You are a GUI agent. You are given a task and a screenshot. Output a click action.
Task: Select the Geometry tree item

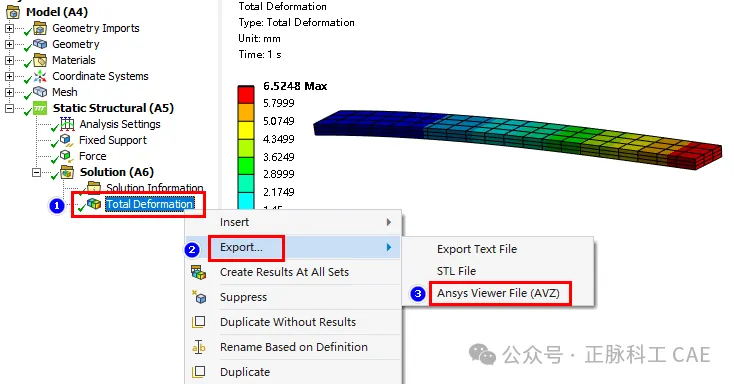click(76, 44)
